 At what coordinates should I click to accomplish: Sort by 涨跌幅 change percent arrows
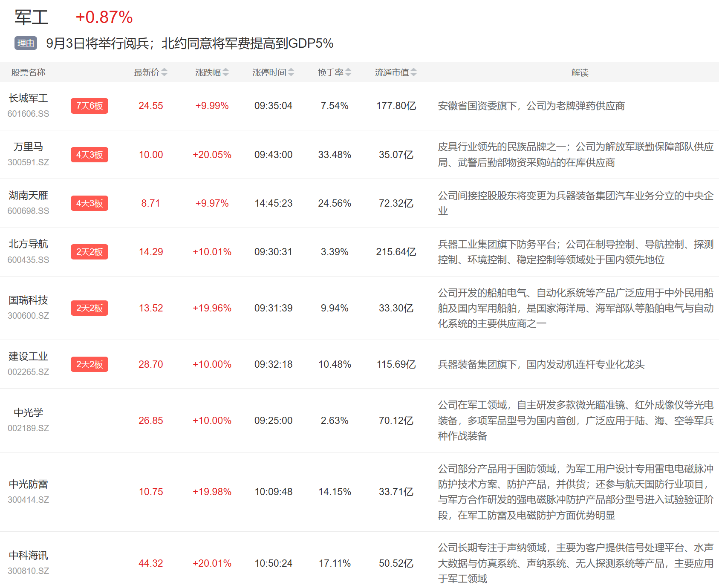coord(225,72)
